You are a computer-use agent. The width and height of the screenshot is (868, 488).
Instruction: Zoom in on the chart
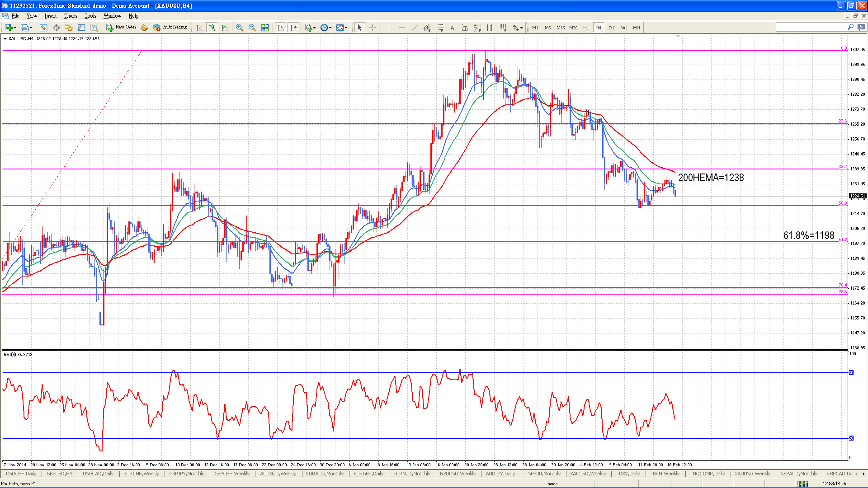pos(240,28)
